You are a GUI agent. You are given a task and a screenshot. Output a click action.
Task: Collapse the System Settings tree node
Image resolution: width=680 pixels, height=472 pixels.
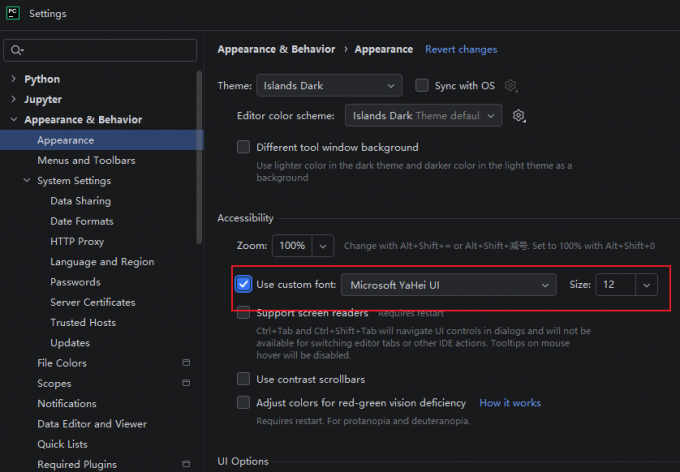point(27,180)
